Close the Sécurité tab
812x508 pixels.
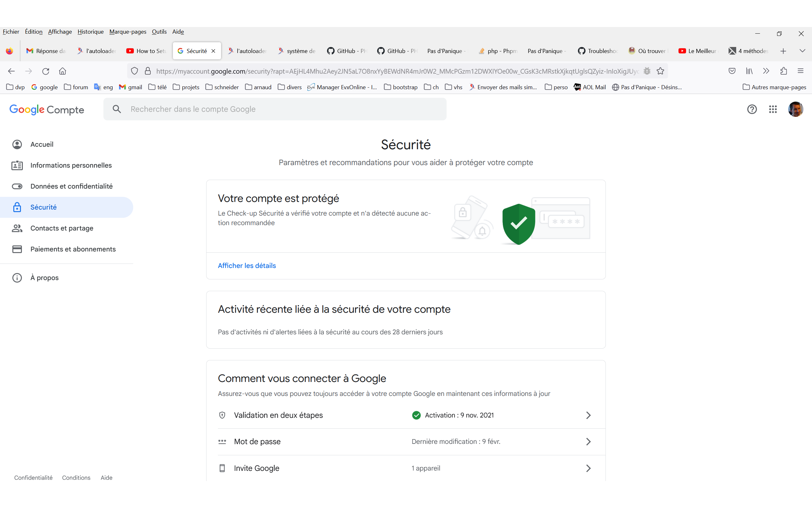click(x=213, y=51)
